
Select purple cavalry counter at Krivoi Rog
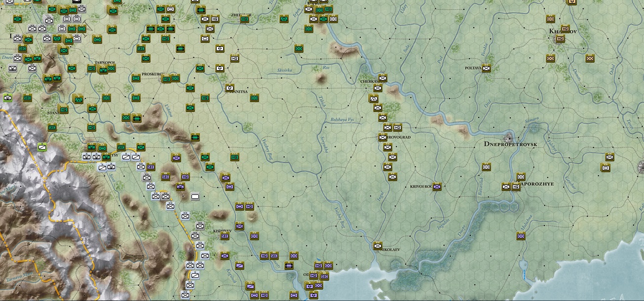pyautogui.click(x=437, y=187)
